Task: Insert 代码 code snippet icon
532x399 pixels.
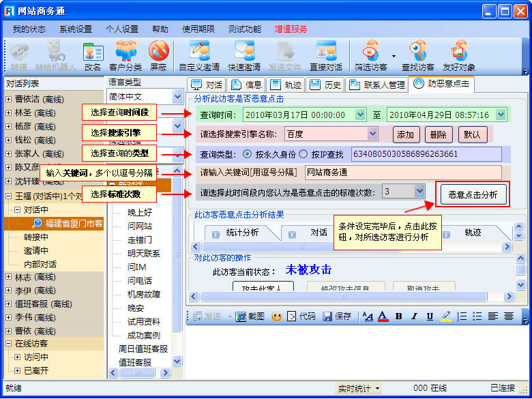Action: pyautogui.click(x=301, y=316)
